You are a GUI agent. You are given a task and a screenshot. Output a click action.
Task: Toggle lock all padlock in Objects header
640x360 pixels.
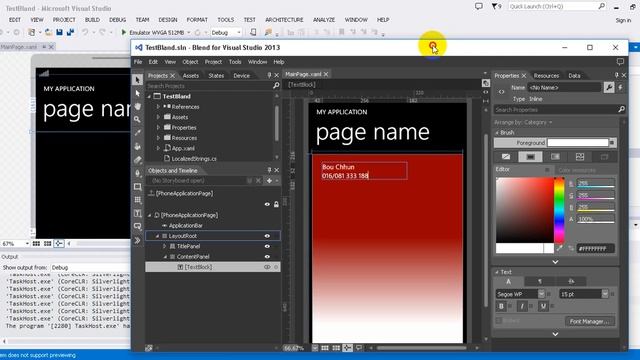click(276, 204)
